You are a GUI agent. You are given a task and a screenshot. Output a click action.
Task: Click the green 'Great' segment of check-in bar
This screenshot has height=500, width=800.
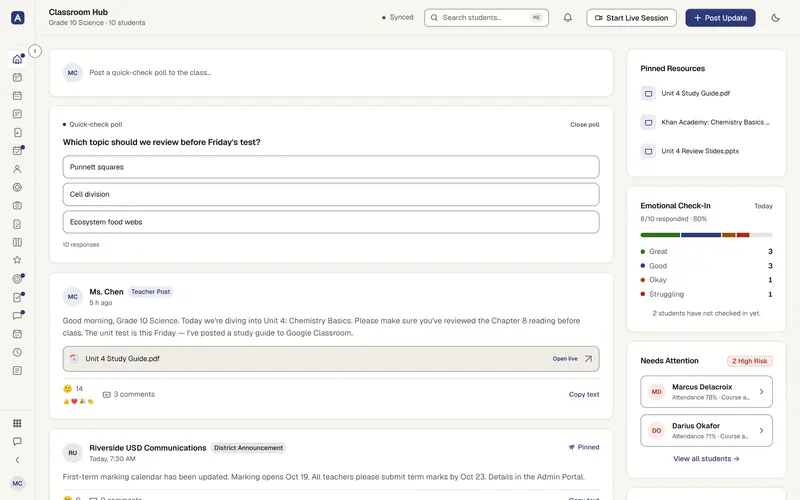660,235
